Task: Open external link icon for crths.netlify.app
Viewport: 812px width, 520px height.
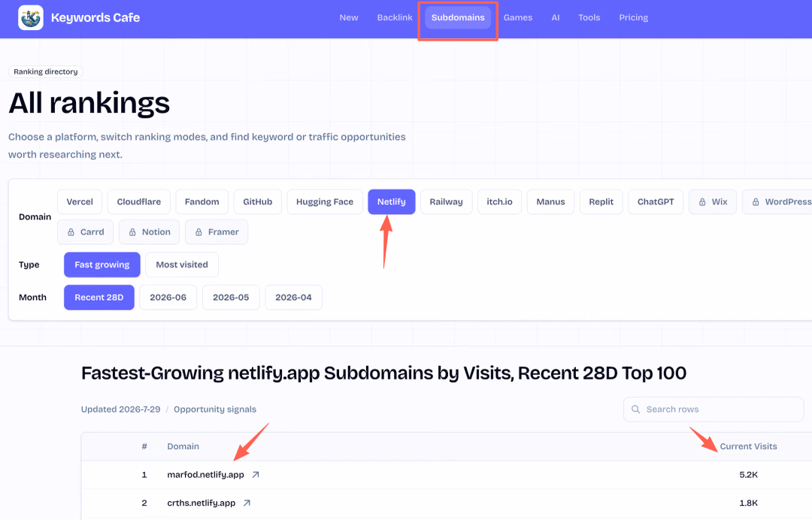Action: [247, 503]
